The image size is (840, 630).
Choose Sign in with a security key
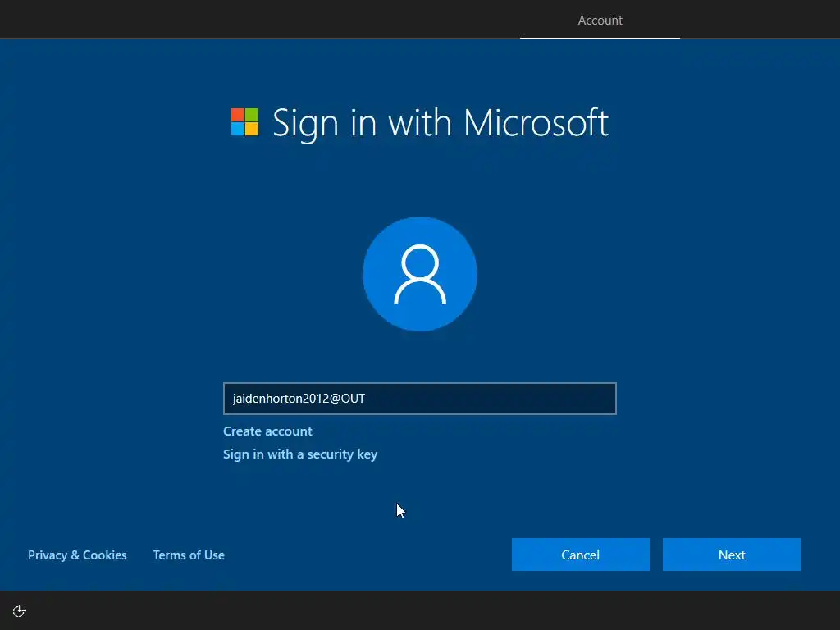point(300,454)
